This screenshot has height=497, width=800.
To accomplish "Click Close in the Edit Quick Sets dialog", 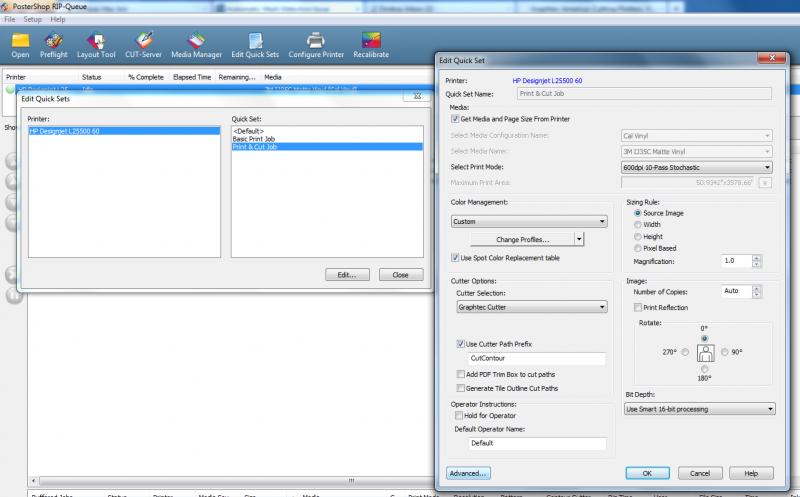I will point(401,275).
